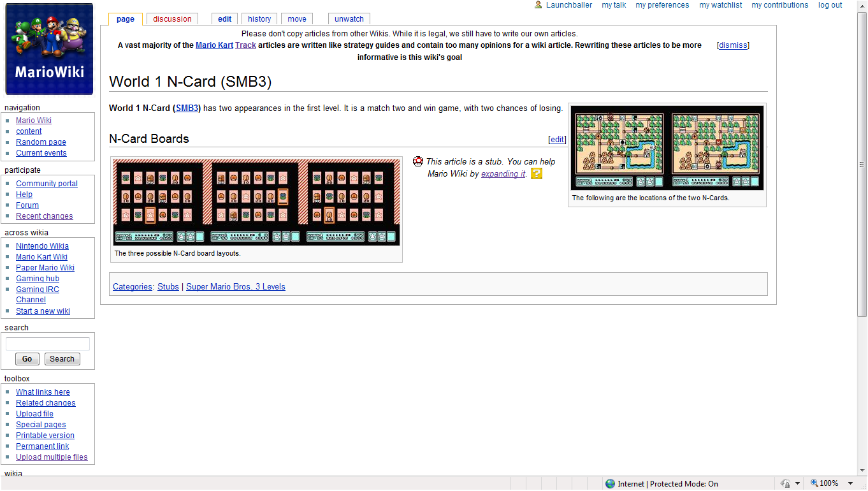
Task: Open Related changes link
Action: [x=46, y=403]
